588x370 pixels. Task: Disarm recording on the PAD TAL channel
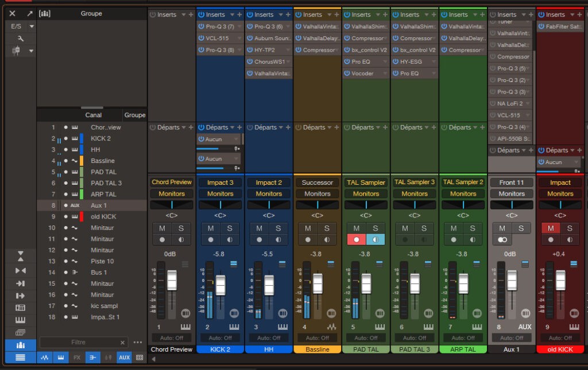[x=357, y=239]
